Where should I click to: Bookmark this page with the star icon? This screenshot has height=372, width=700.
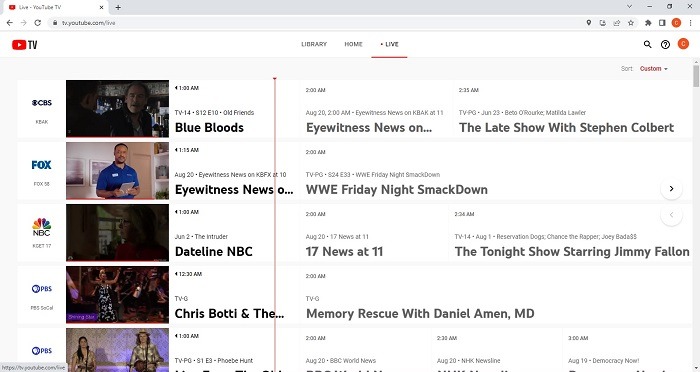click(631, 23)
